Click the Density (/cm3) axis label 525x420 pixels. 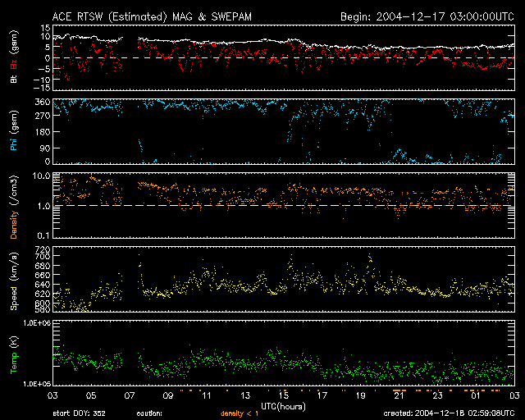click(13, 205)
